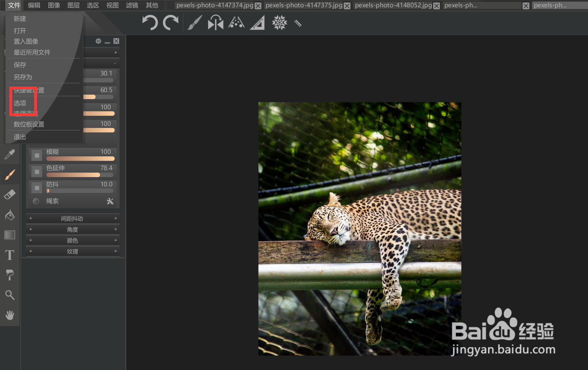Expand the panel header with the plus sign under the gear
The height and width of the screenshot is (370, 588).
[x=115, y=52]
